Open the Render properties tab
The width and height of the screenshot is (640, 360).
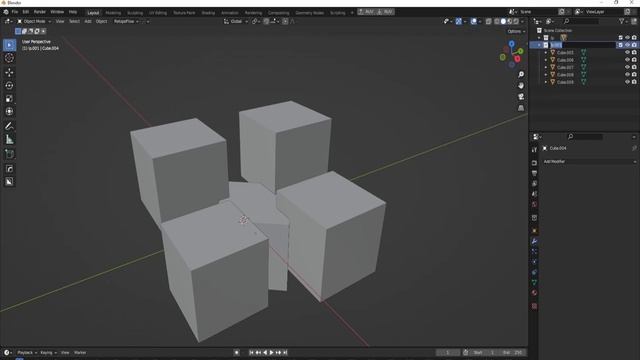[534, 163]
